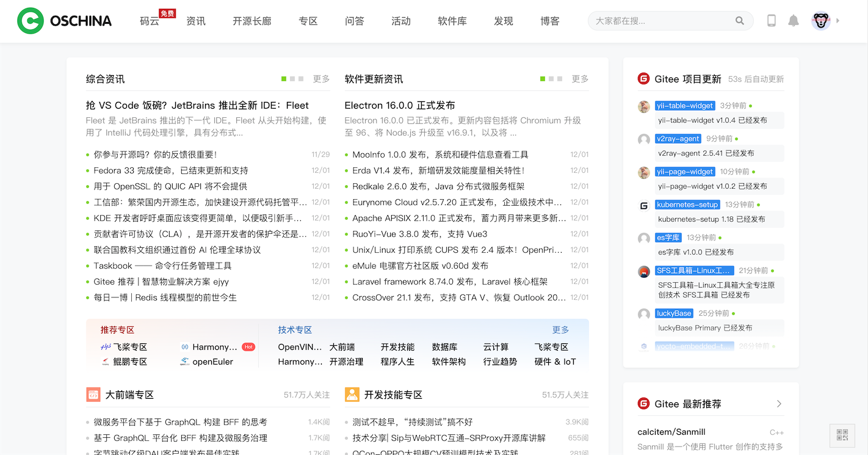Open the 博客 menu item
868x455 pixels.
coord(550,21)
